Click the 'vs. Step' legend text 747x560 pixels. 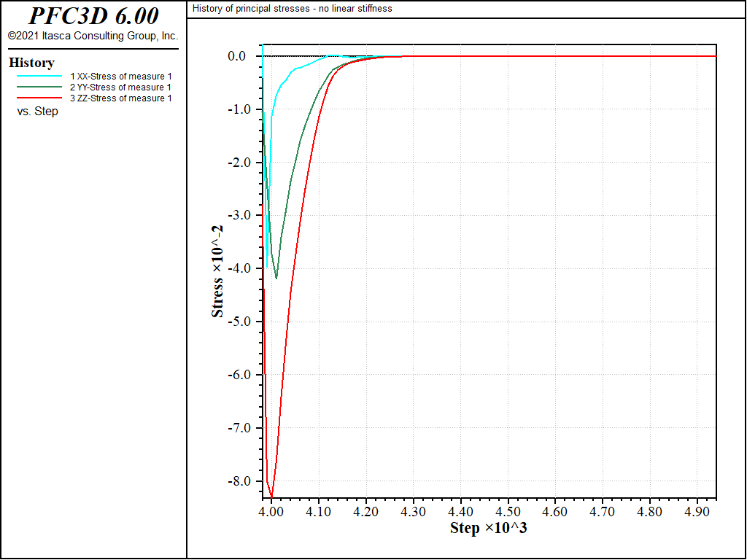click(37, 112)
